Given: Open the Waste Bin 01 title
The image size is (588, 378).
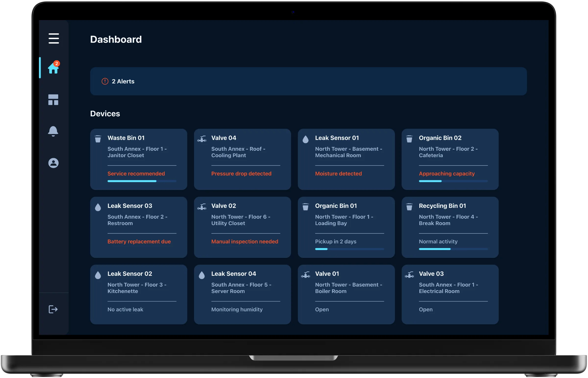Looking at the screenshot, I should tap(126, 138).
